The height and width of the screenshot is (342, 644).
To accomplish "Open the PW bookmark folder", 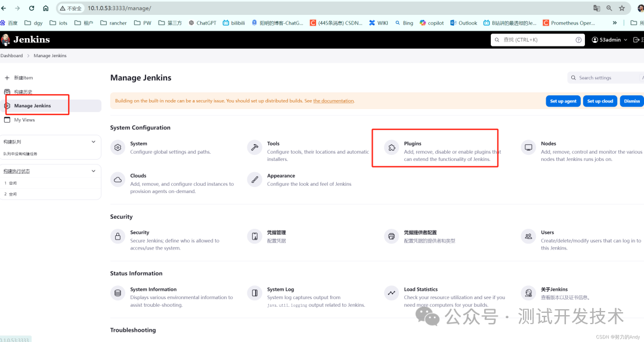I will pos(143,23).
